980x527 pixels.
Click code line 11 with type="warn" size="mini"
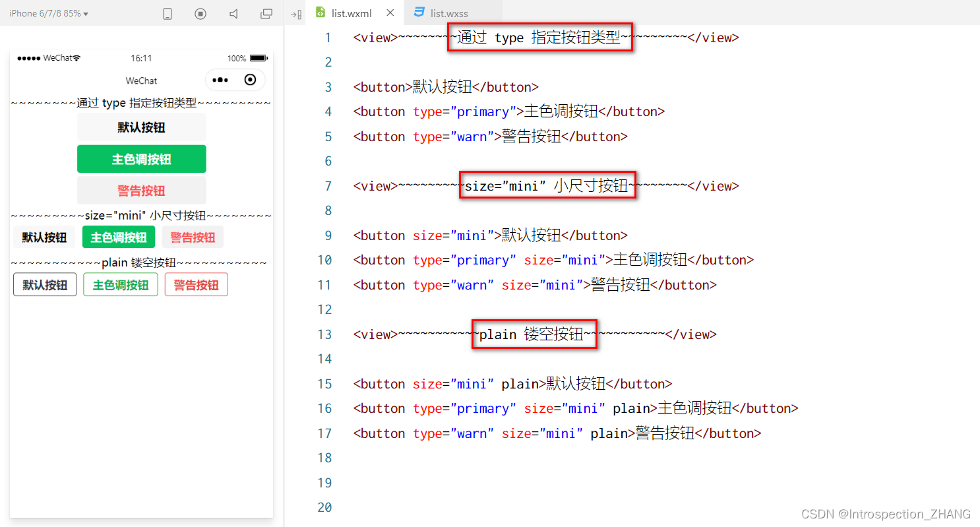(x=535, y=285)
